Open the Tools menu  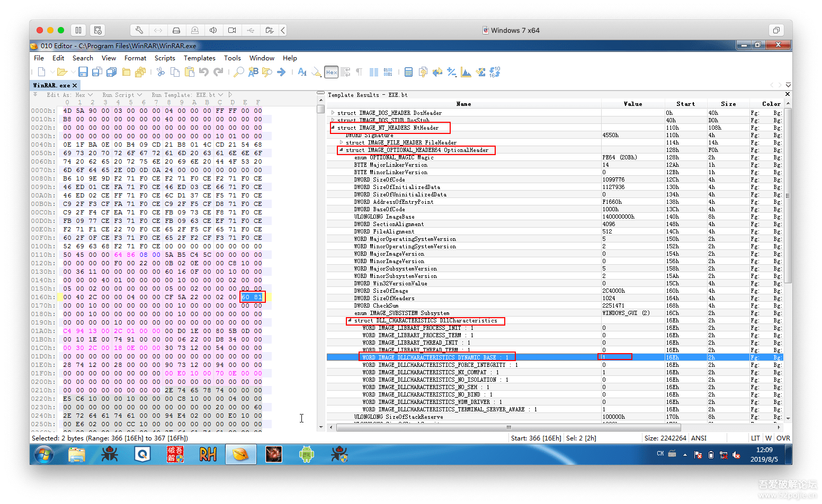click(232, 58)
